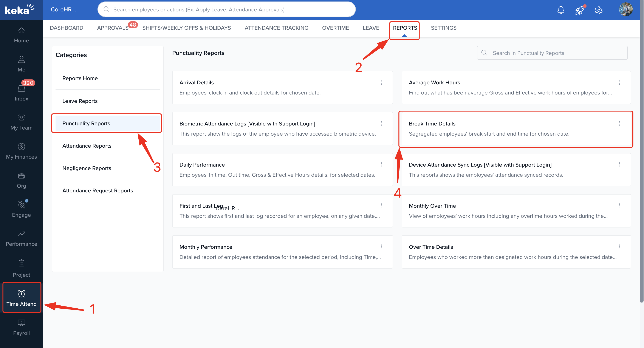Click the profile avatar picture
The width and height of the screenshot is (644, 348).
pyautogui.click(x=626, y=9)
